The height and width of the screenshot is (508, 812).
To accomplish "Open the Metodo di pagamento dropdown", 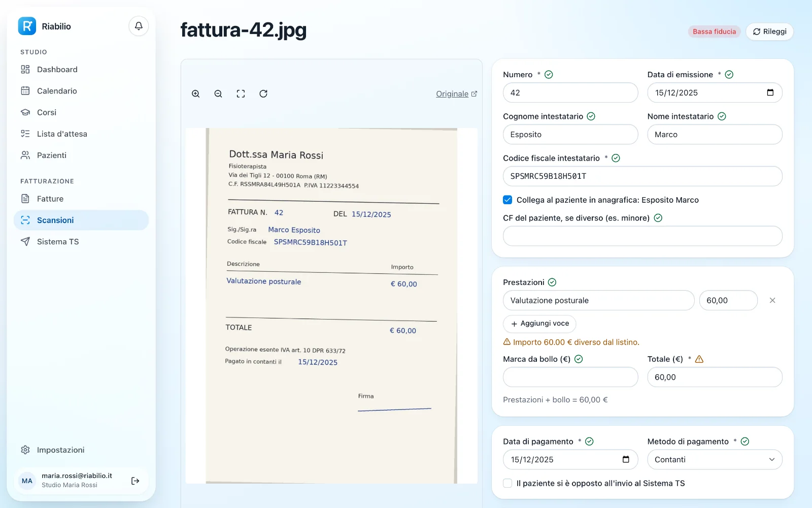I will click(715, 459).
